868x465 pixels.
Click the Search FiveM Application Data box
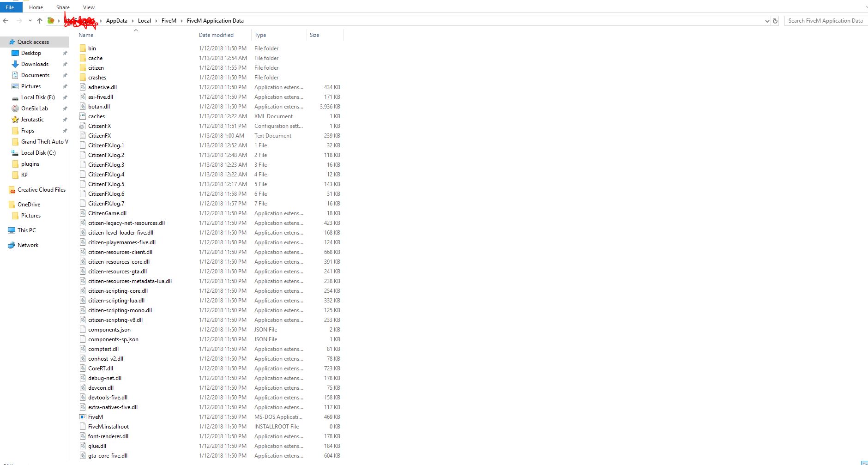[x=825, y=21]
